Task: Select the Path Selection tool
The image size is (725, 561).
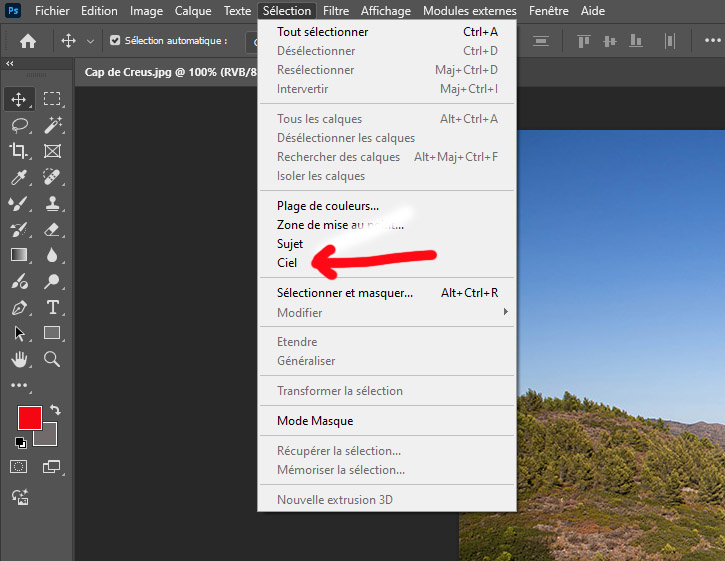Action: pyautogui.click(x=19, y=333)
